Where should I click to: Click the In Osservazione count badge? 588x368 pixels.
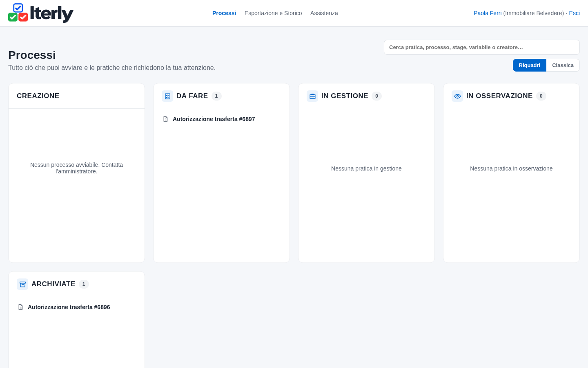(x=541, y=96)
